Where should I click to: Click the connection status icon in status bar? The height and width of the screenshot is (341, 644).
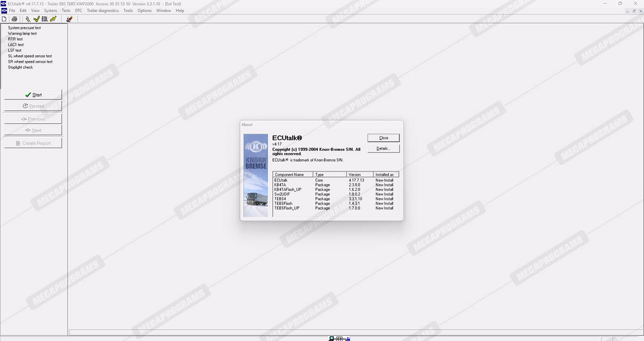coord(339,339)
